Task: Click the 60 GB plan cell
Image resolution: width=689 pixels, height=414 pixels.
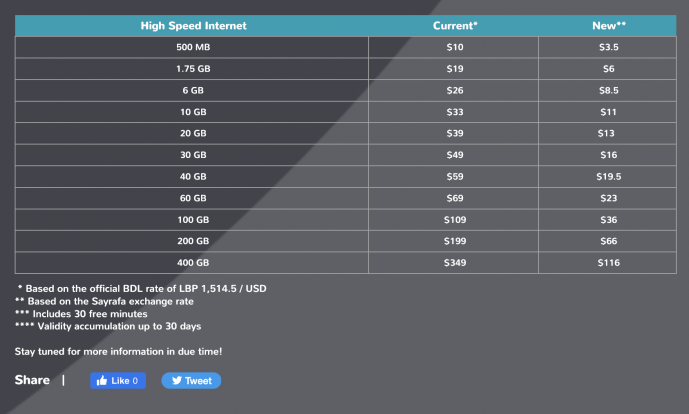Action: pyautogui.click(x=192, y=198)
